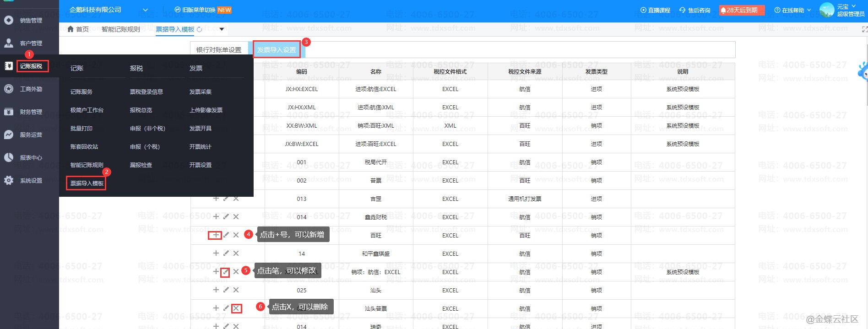This screenshot has width=868, height=329.
Task: Open the 在线帮助 dropdown menu
Action: pyautogui.click(x=792, y=10)
